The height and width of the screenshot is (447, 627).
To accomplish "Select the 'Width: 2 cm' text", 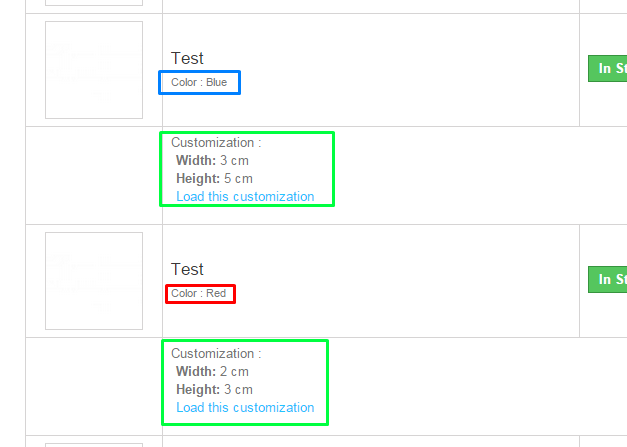I will [212, 371].
